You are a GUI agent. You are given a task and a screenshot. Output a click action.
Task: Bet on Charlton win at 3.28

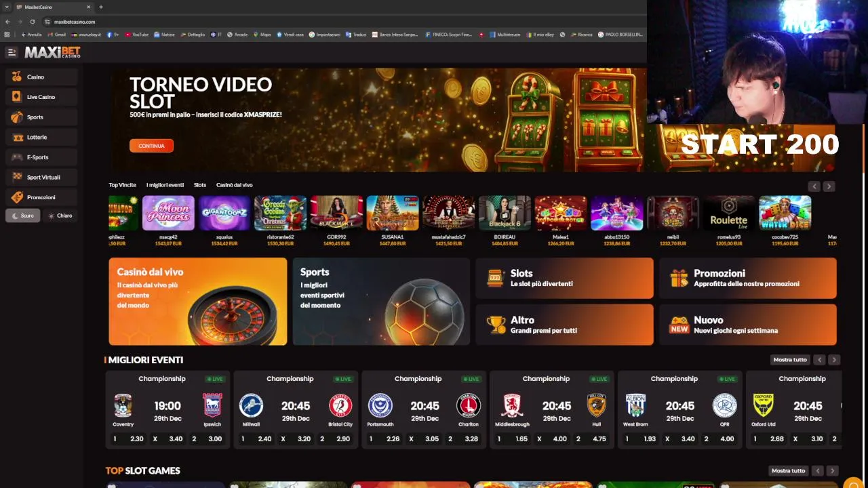(464, 439)
